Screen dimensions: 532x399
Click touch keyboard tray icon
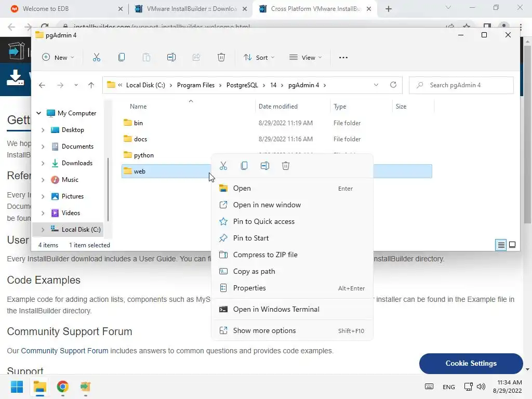click(429, 387)
